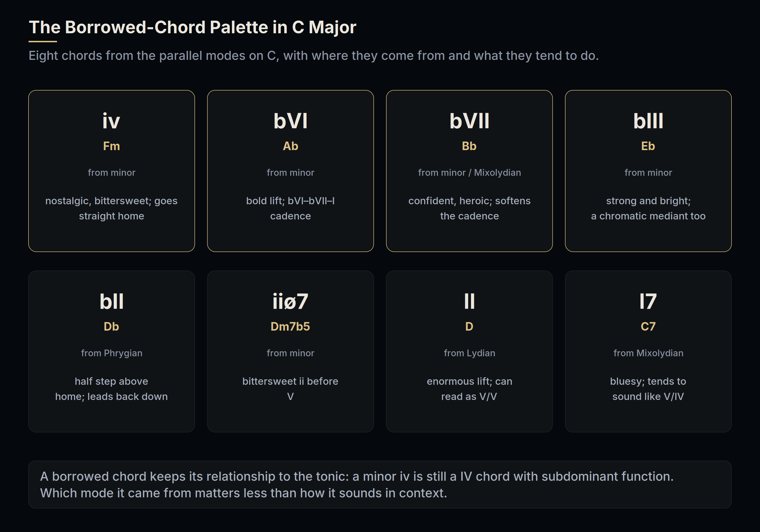Click the 'bluesy; tends to sound like V/IV' text
The width and height of the screenshot is (760, 532).
click(648, 389)
